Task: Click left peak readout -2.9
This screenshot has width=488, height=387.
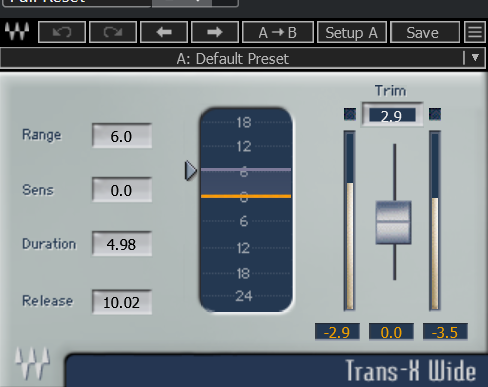Action: coord(337,332)
